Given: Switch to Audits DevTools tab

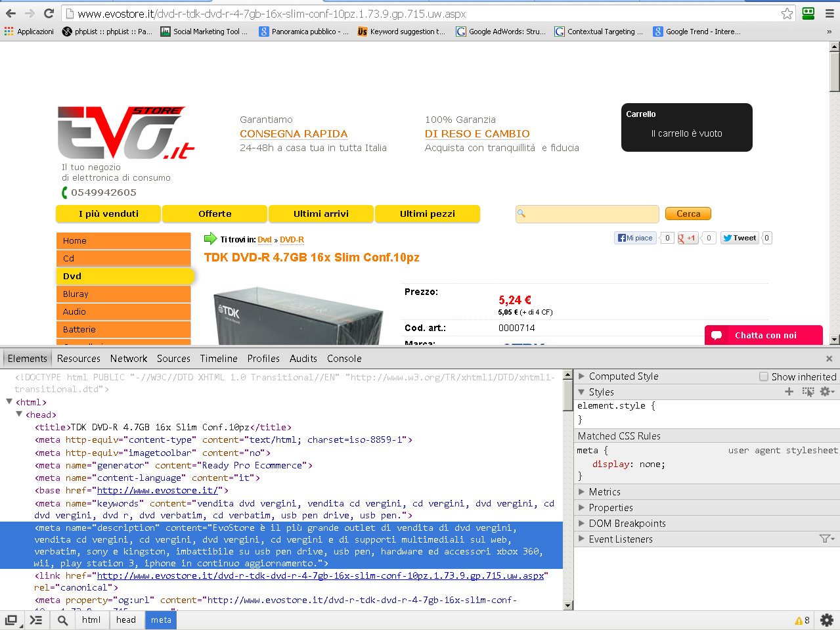Looking at the screenshot, I should pyautogui.click(x=303, y=359).
